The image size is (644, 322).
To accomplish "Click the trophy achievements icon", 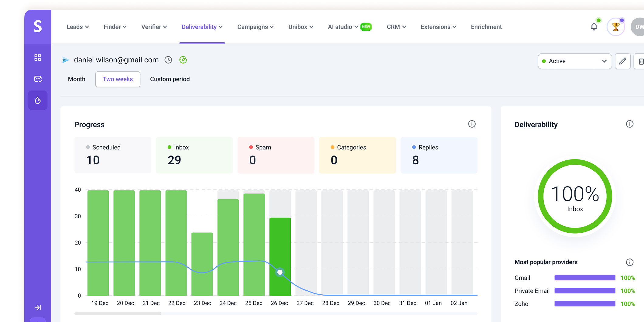I will (x=615, y=27).
